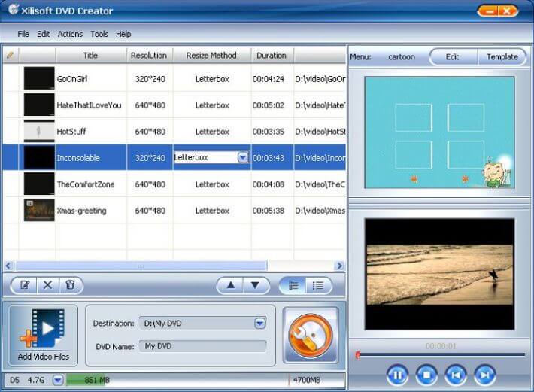534x392 pixels.
Task: Click the Resolution column header
Action: pyautogui.click(x=149, y=55)
